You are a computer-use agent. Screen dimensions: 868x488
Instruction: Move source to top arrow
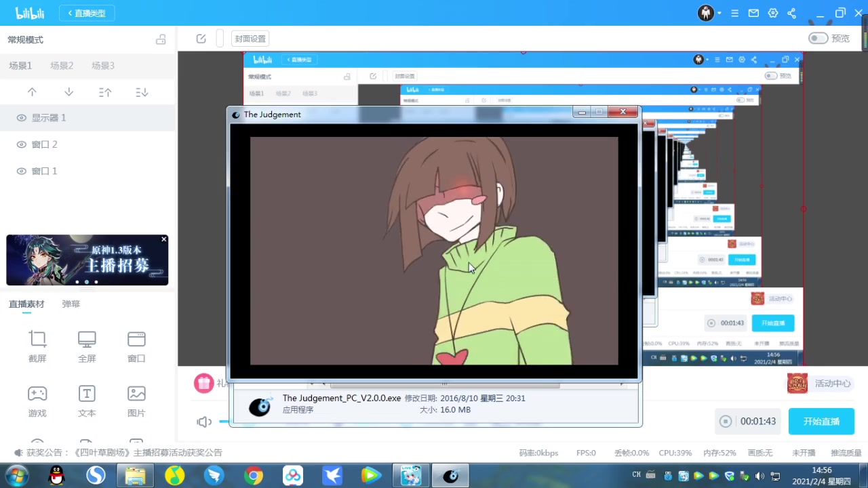105,92
